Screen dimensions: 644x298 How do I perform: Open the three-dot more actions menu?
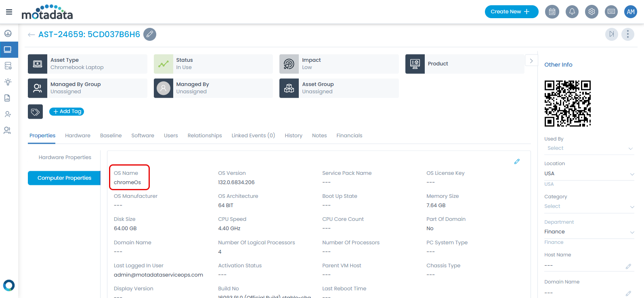coord(627,34)
